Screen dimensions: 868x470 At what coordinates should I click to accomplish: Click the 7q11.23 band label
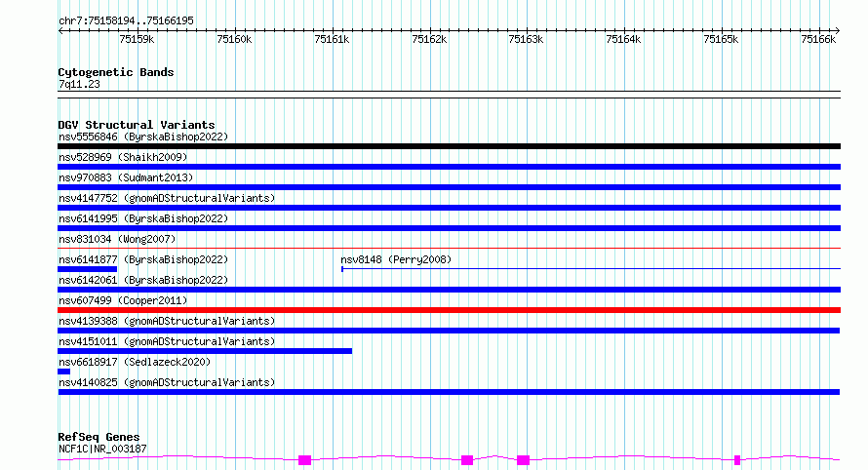click(x=79, y=84)
